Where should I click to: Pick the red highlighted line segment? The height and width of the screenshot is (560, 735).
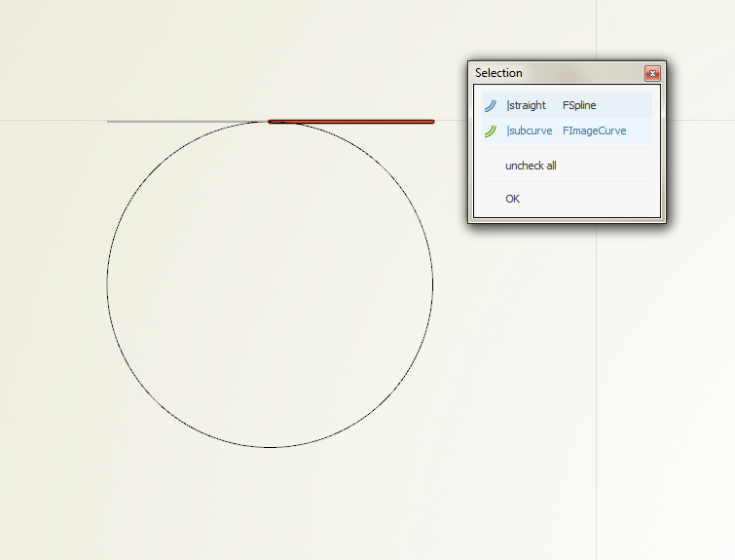coord(351,122)
